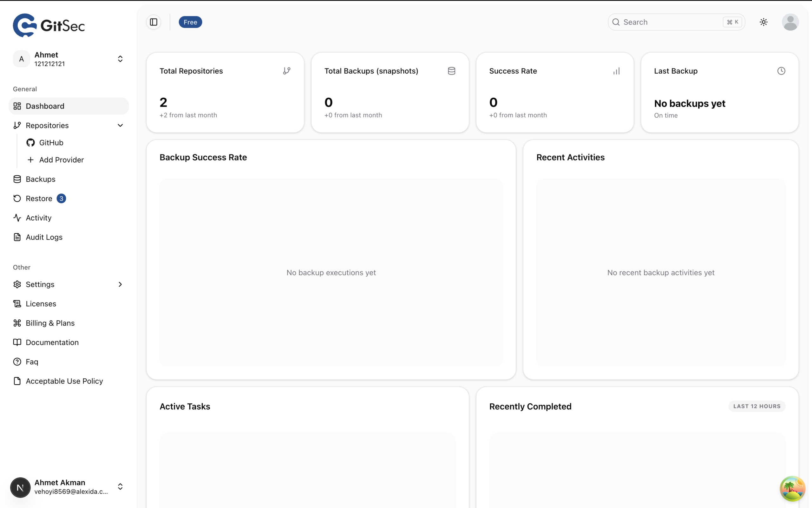Click the GitHub provider icon in sidebar
812x508 pixels.
30,142
